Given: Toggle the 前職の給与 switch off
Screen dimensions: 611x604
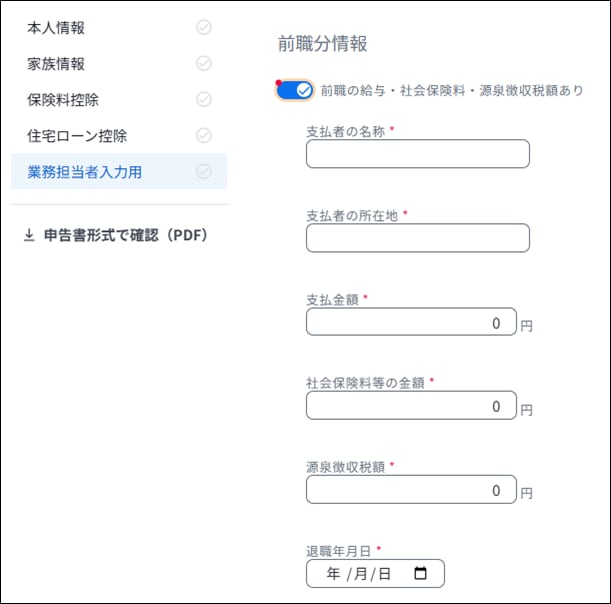Looking at the screenshot, I should 296,90.
